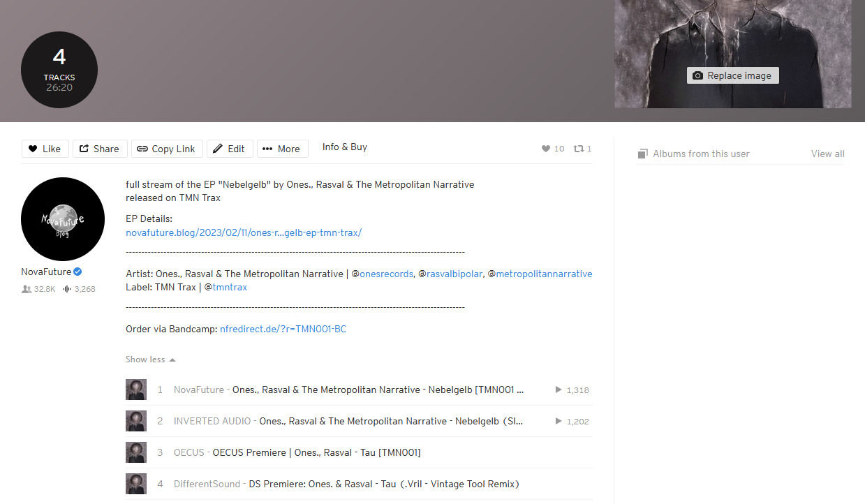The width and height of the screenshot is (865, 504).
Task: Click the albums icon next to 'Albums from this user'
Action: click(642, 153)
